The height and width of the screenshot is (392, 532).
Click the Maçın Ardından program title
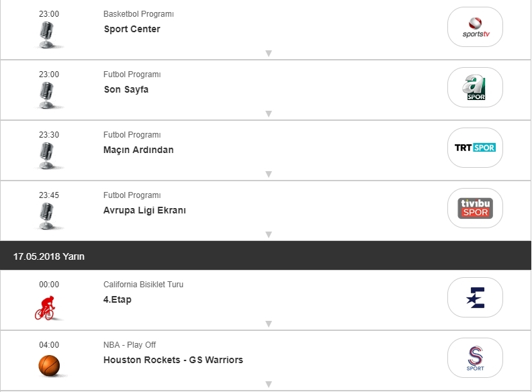click(138, 150)
